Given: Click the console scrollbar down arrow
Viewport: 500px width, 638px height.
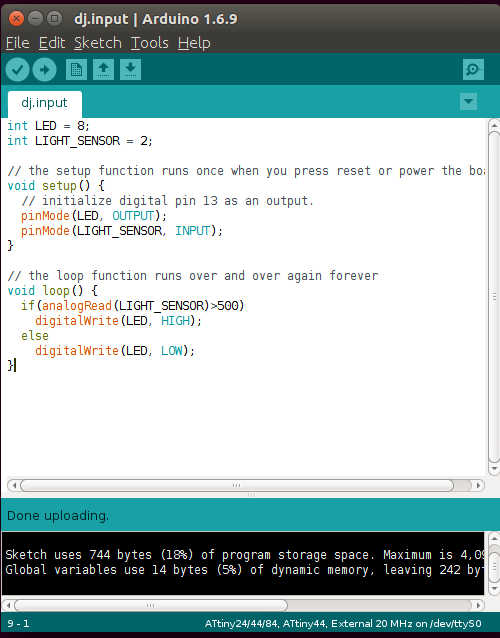Looking at the screenshot, I should [494, 588].
